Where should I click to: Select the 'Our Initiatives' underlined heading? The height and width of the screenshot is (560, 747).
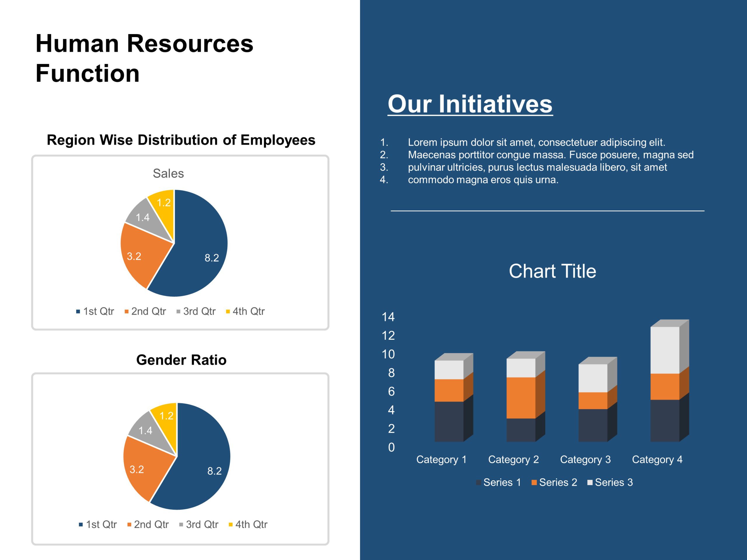[470, 104]
